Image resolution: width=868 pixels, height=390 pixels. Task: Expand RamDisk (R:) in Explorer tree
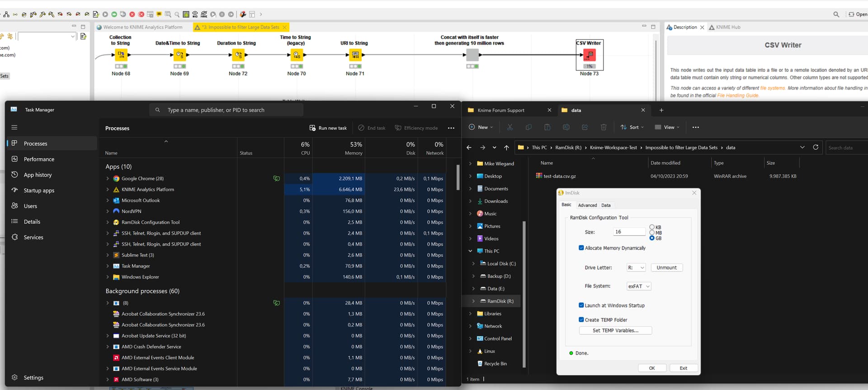[x=473, y=301]
